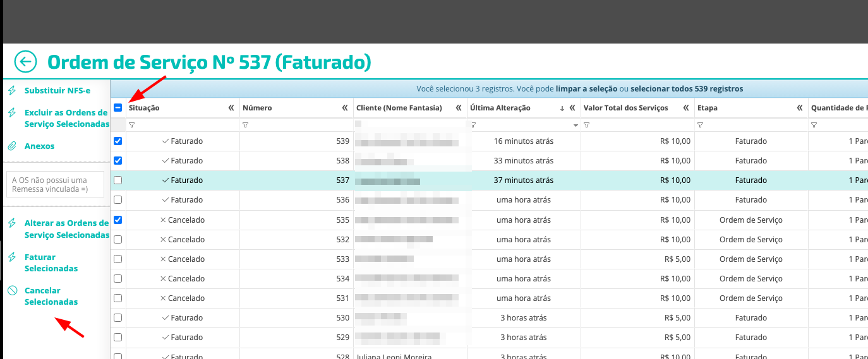
Task: Open Alterar as Ordens de Serviço Selecionadas
Action: point(66,229)
